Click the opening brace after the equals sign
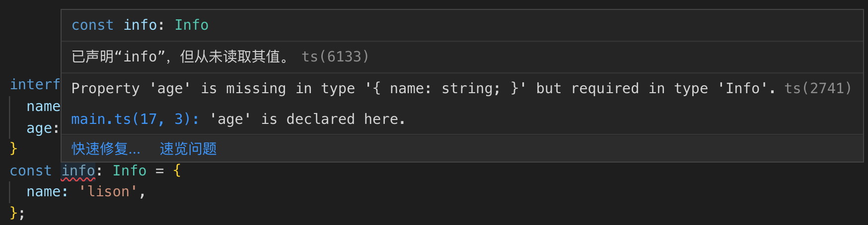868x225 pixels. 177,170
